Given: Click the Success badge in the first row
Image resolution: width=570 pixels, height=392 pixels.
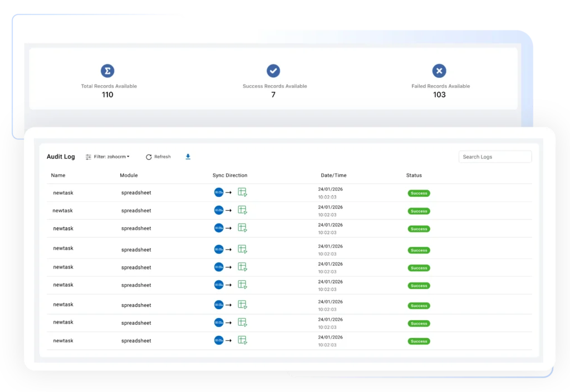Looking at the screenshot, I should coord(419,193).
